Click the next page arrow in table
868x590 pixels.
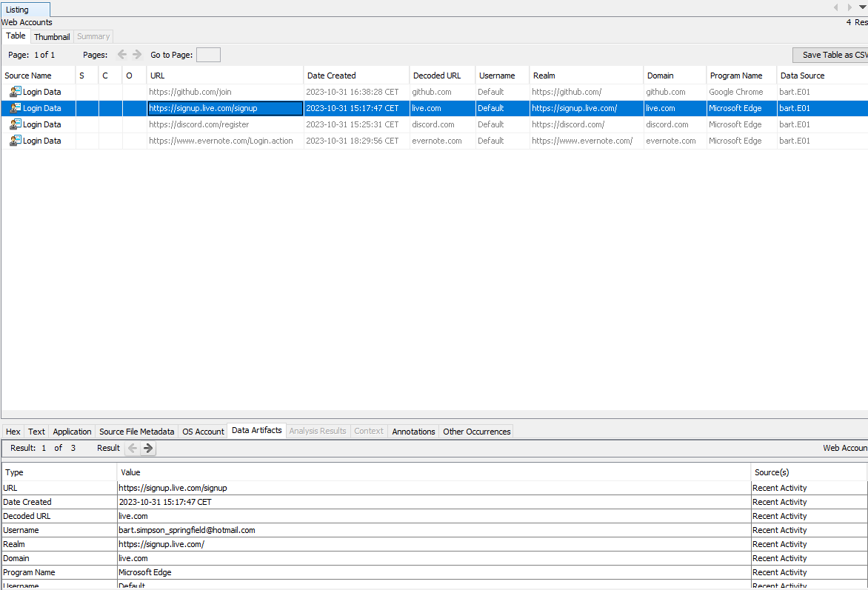pos(137,55)
